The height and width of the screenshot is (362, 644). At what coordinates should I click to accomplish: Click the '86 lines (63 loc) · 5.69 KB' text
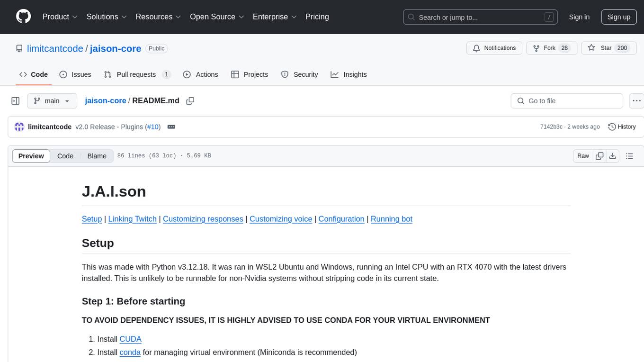pyautogui.click(x=164, y=156)
